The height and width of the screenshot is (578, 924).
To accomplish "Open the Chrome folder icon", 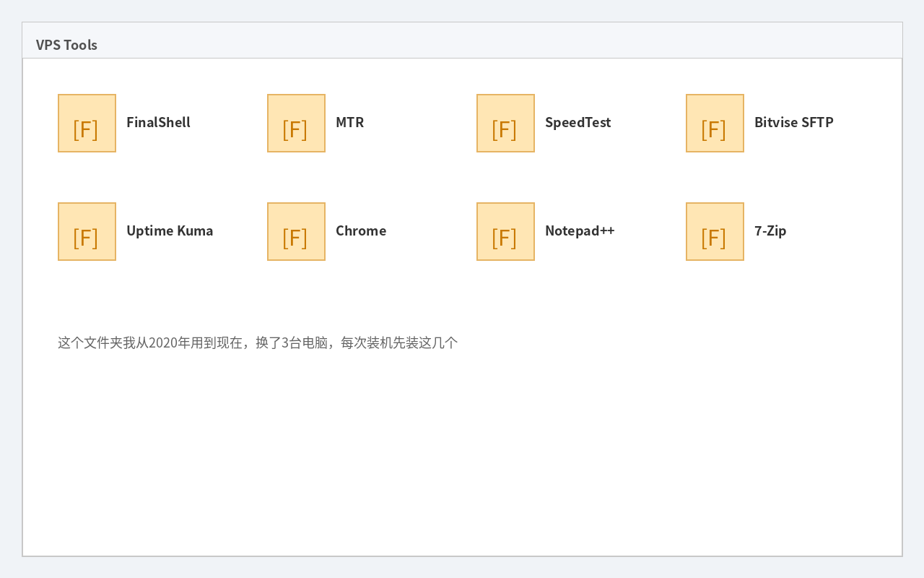I will point(296,231).
